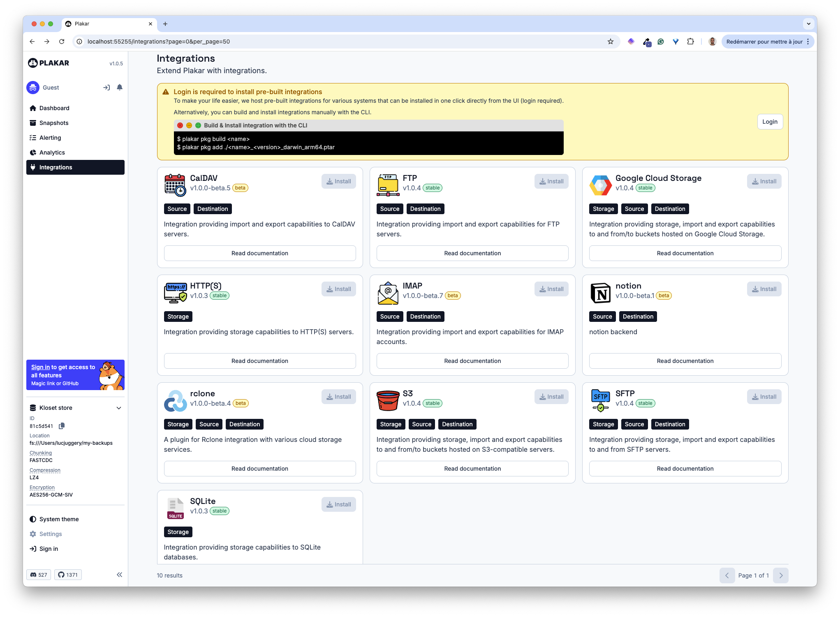
Task: Collapse the Kloset store panel
Action: [119, 408]
